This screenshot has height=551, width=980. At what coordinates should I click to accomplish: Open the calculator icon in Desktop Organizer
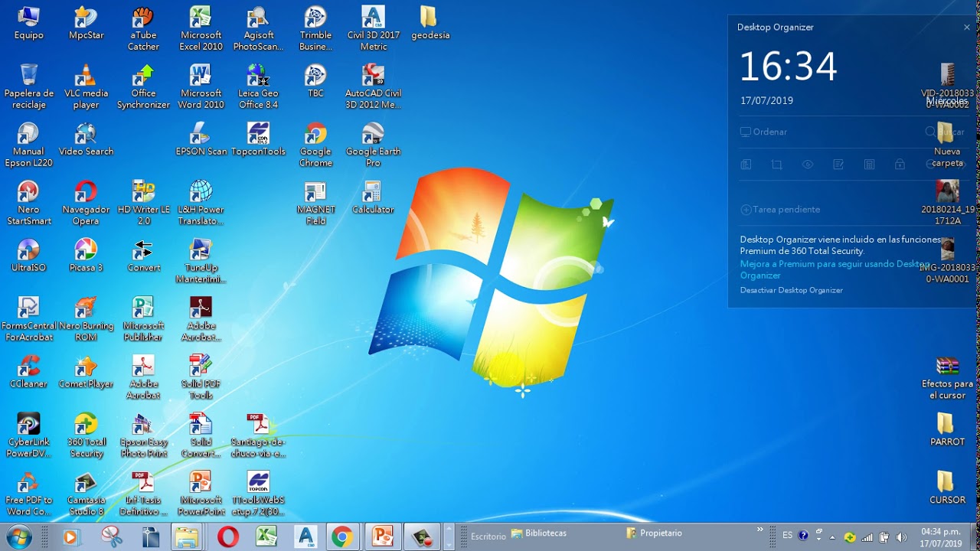[869, 165]
